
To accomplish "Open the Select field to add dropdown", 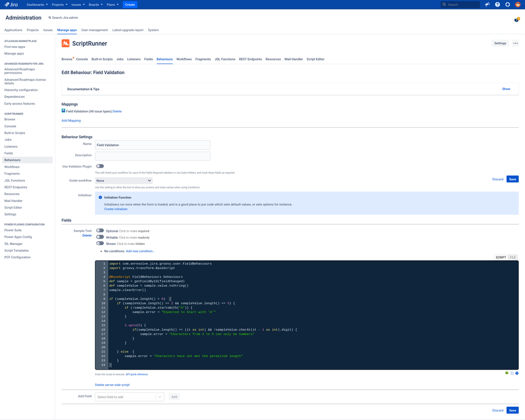I will point(129,396).
